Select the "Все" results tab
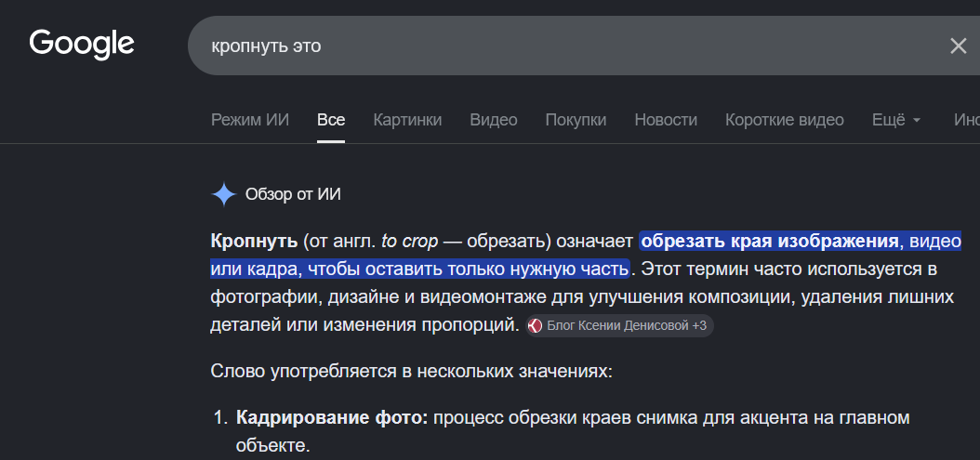 tap(331, 120)
